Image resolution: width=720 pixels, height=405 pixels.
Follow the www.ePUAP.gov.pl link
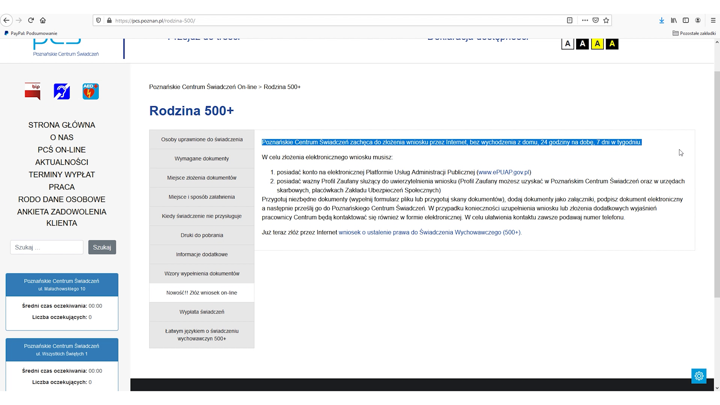click(x=505, y=172)
